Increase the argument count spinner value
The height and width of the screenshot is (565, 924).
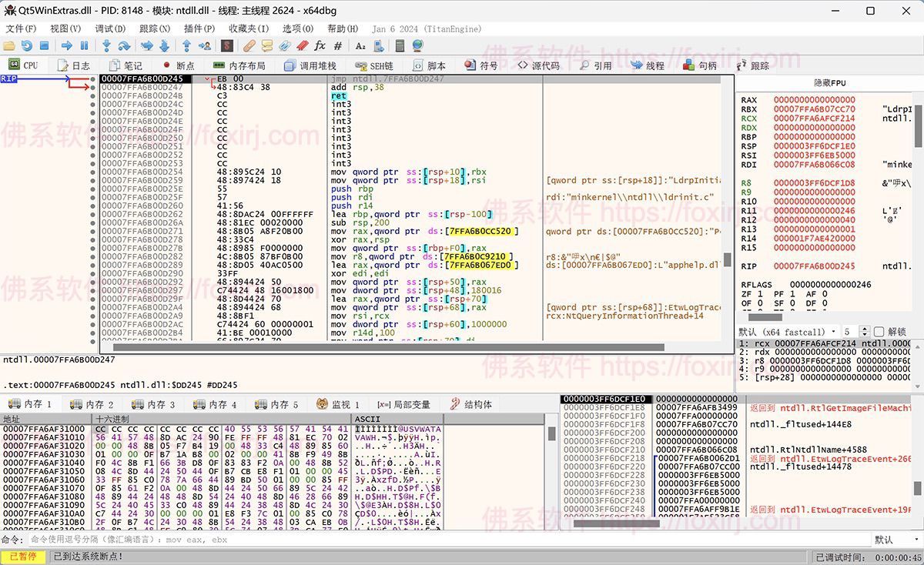(x=865, y=329)
